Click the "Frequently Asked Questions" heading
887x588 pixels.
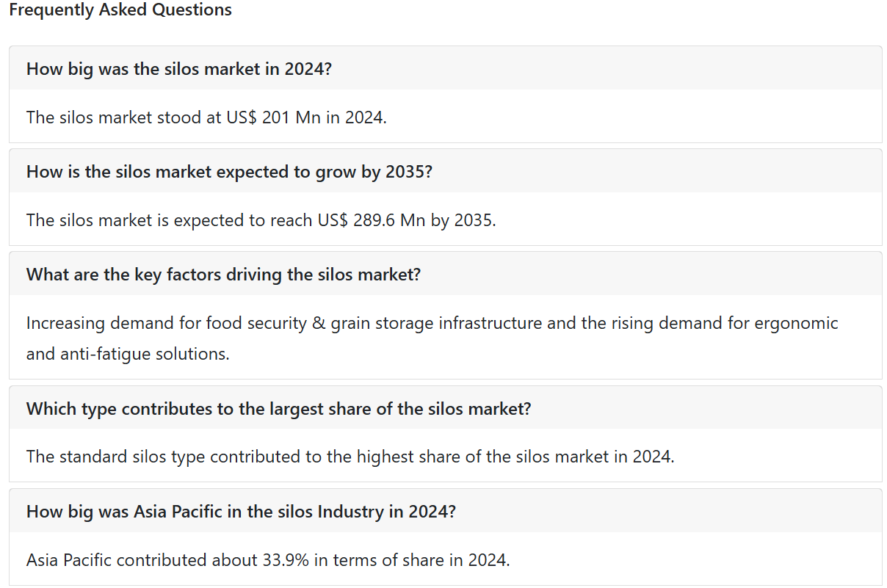120,10
